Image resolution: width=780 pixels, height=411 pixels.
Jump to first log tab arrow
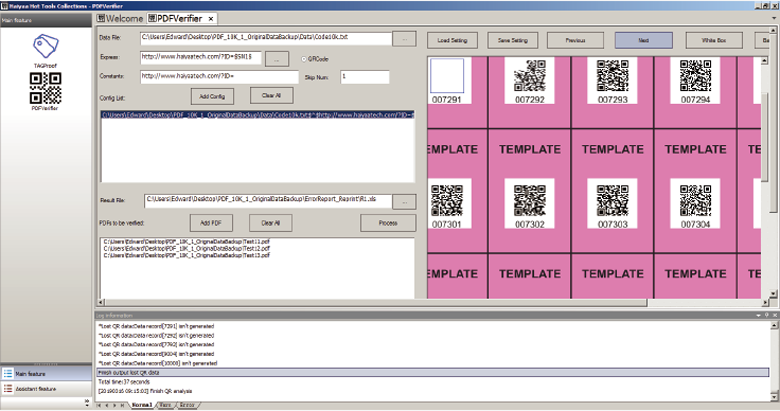[99, 406]
